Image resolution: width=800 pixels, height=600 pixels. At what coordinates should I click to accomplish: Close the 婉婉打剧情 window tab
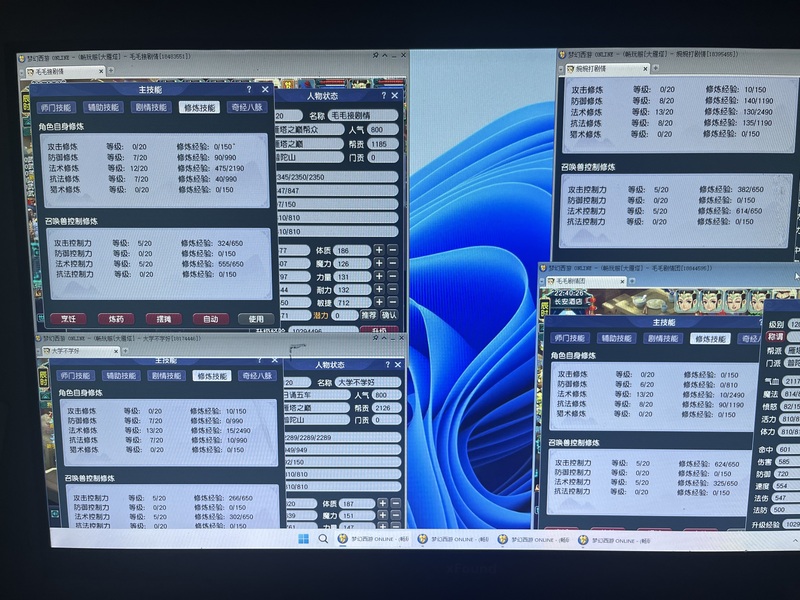coord(645,68)
